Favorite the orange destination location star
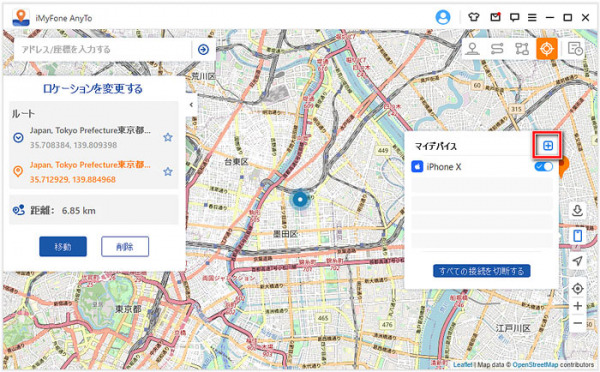 (x=168, y=171)
